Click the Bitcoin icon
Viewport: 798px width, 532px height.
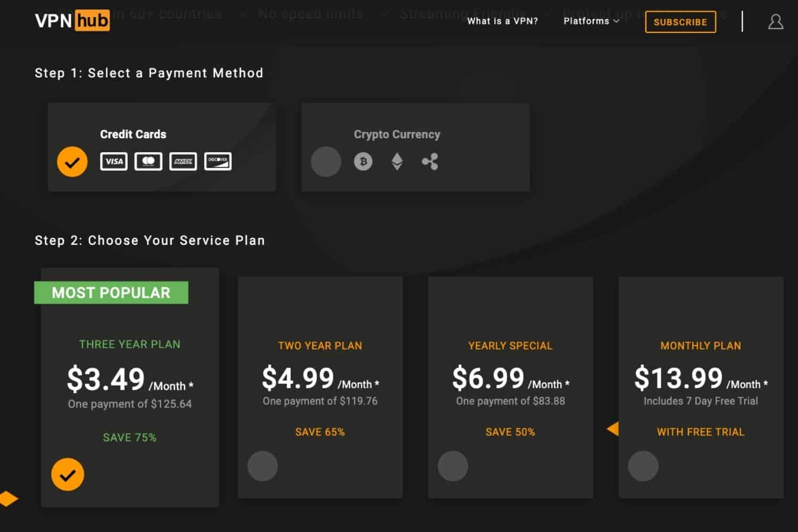pos(363,161)
